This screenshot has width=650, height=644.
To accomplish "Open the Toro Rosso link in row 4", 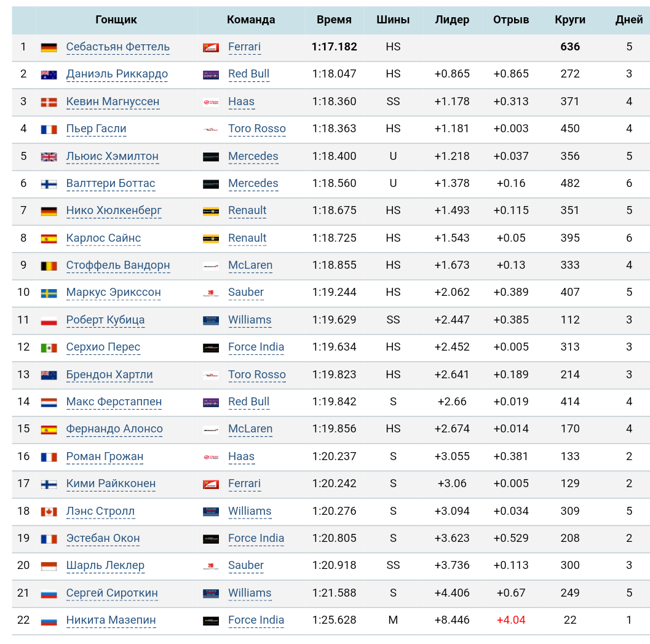I will [256, 129].
